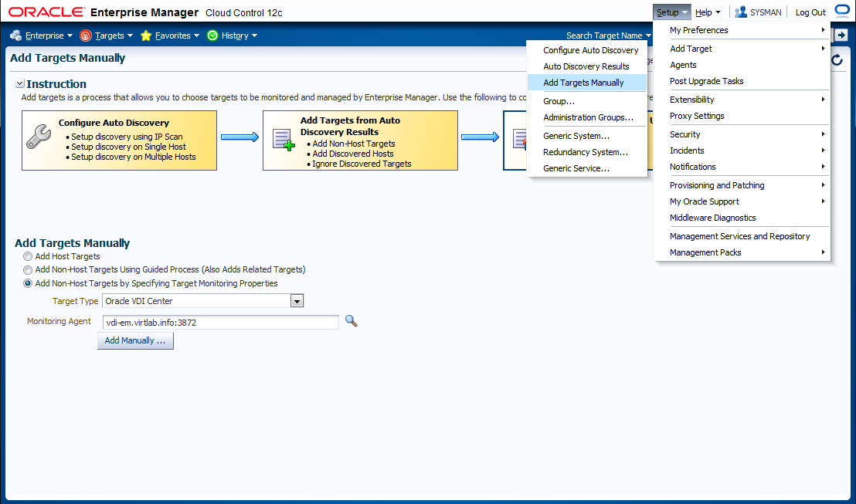The width and height of the screenshot is (856, 504).
Task: Select Agents in Setup menu
Action: pos(742,65)
